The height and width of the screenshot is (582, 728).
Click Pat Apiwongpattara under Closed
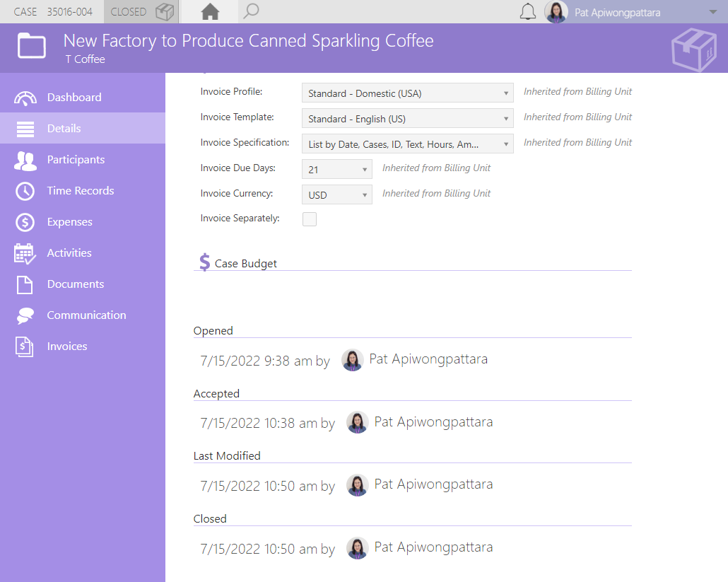tap(433, 547)
